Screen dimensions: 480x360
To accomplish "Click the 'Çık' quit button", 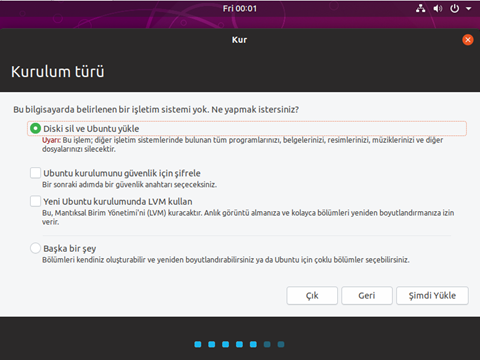I will [312, 295].
